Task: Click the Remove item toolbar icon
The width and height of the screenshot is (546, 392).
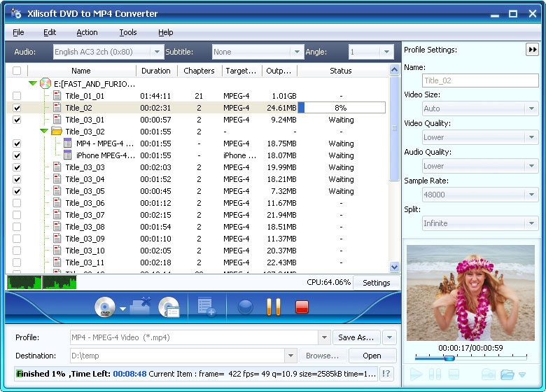Action: 141,307
